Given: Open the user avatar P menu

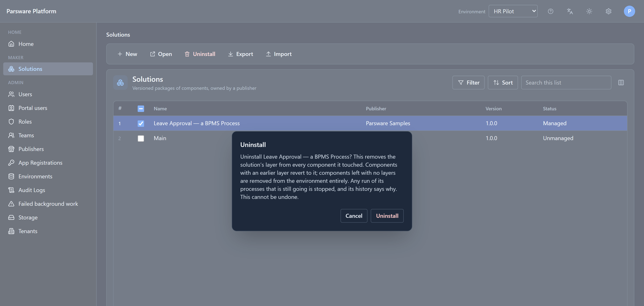Looking at the screenshot, I should tap(629, 11).
